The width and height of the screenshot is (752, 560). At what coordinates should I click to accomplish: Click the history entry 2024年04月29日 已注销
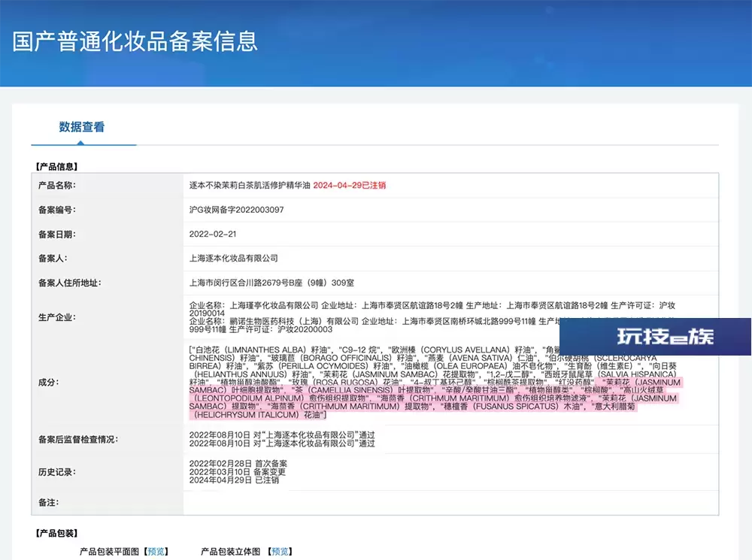click(234, 480)
